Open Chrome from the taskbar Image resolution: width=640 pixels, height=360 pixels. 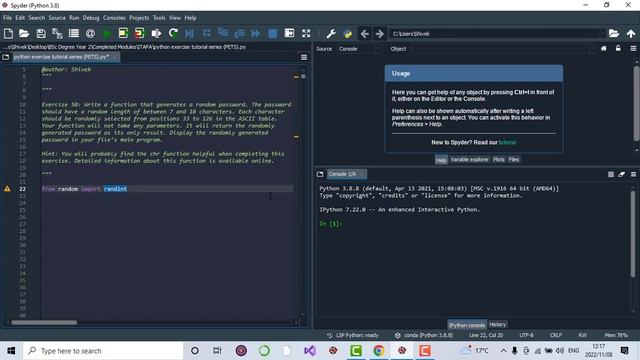379,351
